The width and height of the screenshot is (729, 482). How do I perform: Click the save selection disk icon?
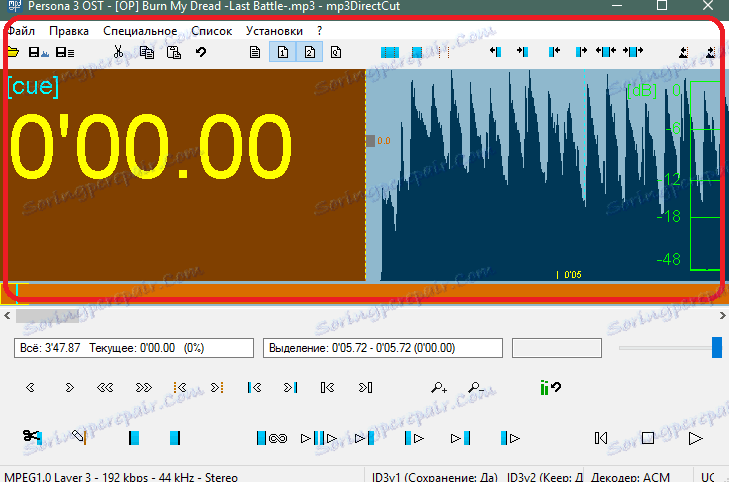coord(39,52)
